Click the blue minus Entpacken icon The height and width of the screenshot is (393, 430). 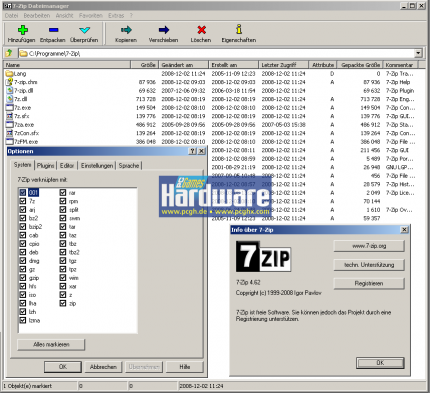pos(53,30)
